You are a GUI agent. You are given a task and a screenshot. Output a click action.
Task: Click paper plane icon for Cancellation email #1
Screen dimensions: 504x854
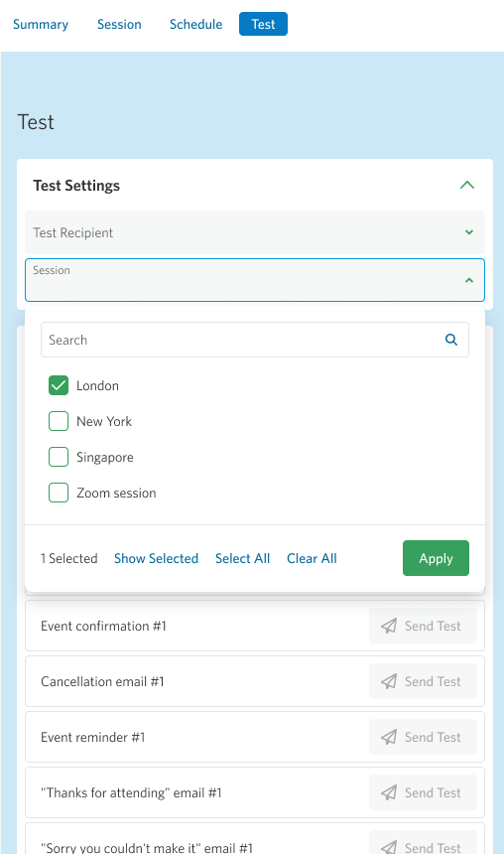tap(389, 681)
